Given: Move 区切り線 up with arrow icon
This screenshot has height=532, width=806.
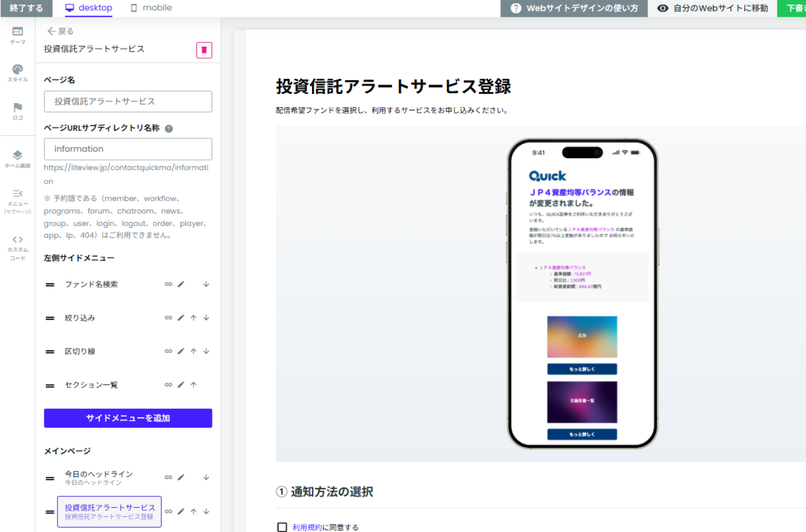Looking at the screenshot, I should click(193, 351).
